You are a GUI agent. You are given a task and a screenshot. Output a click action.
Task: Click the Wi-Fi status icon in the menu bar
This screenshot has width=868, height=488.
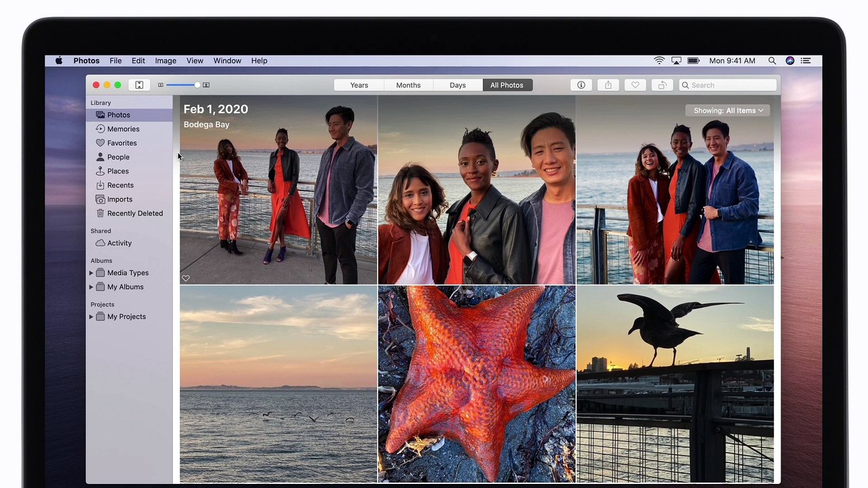click(x=659, y=61)
